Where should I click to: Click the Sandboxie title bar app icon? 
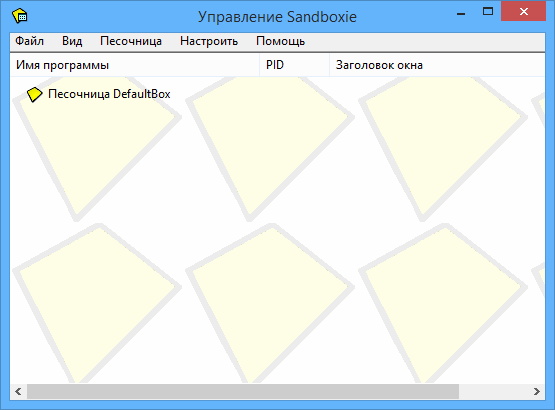pos(19,16)
